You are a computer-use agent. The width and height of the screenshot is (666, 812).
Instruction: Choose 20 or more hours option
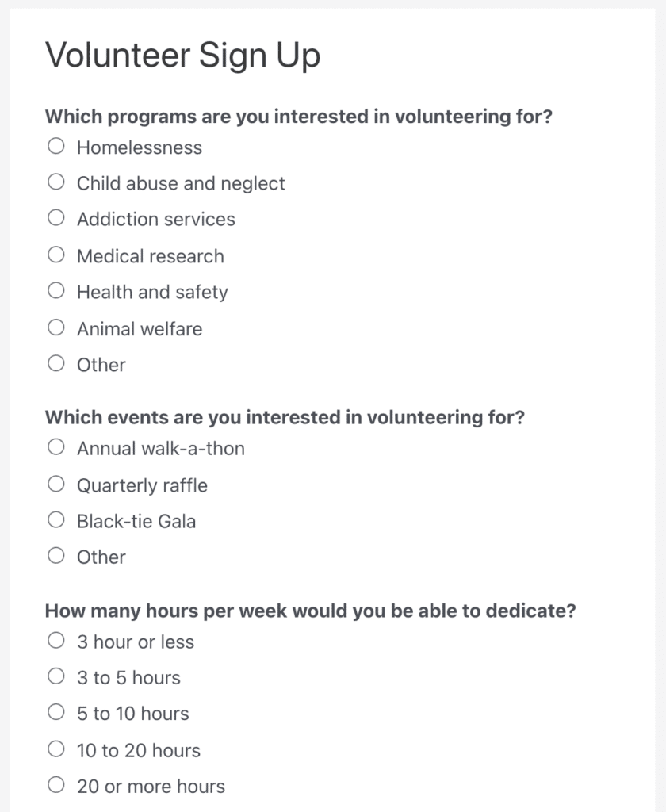tap(55, 786)
